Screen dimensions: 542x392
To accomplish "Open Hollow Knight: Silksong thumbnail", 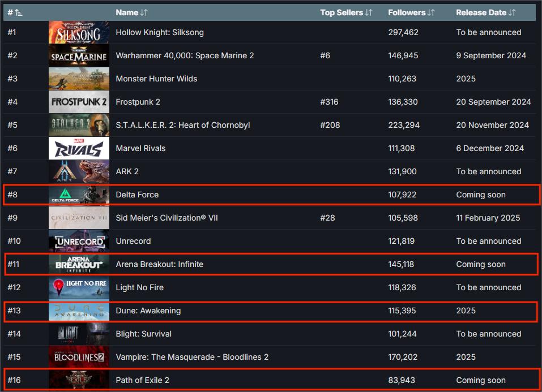I will pos(79,32).
